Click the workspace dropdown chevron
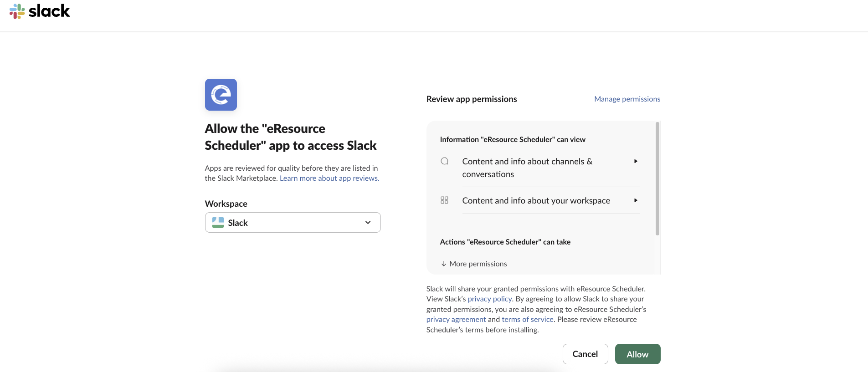Viewport: 868px width, 372px height. pyautogui.click(x=368, y=223)
